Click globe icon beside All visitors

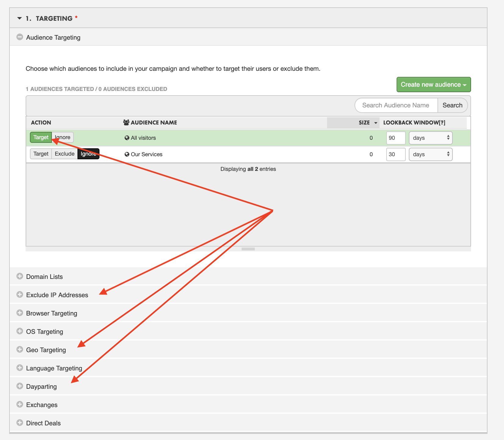pos(127,138)
